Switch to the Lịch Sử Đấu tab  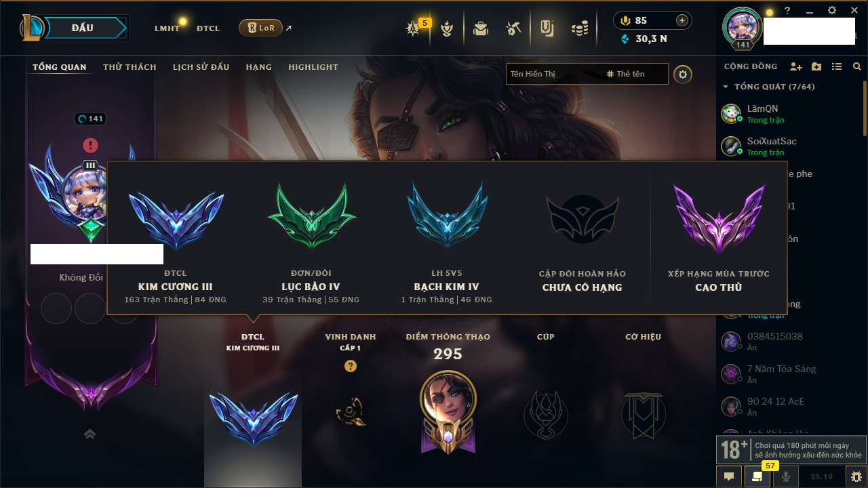(x=201, y=67)
